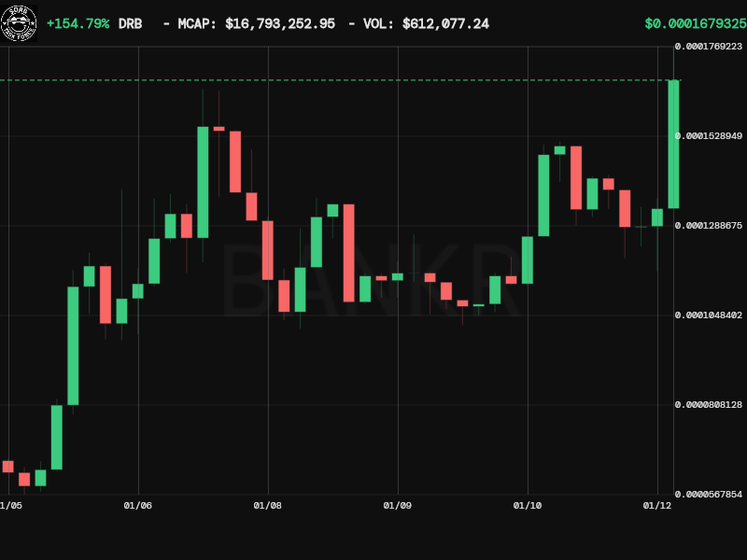The height and width of the screenshot is (560, 747).
Task: Click the current price $0.0001679325
Action: (696, 24)
